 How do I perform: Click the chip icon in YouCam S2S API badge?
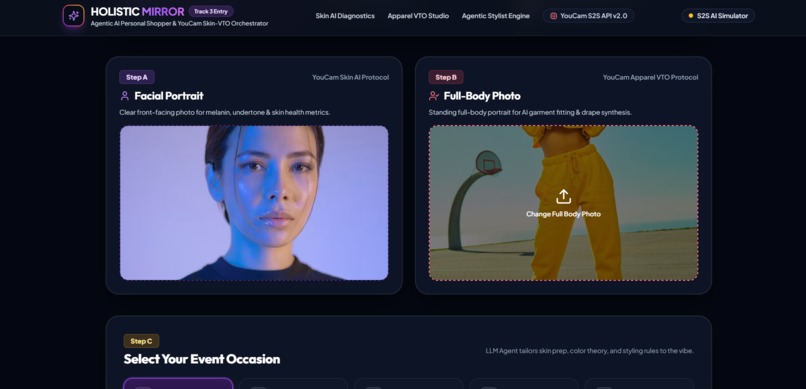pos(553,16)
